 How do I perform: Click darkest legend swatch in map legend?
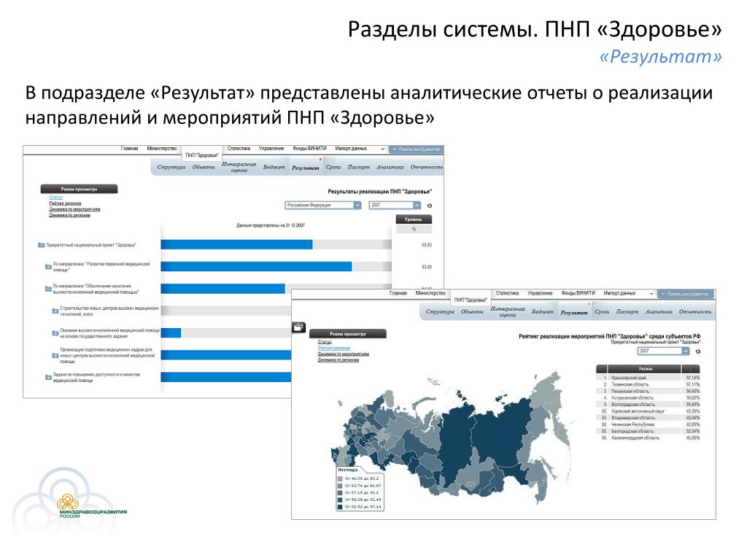(x=340, y=507)
